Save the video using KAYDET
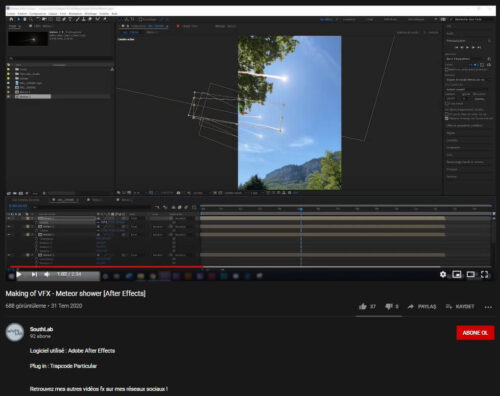The image size is (500, 396). tap(460, 306)
